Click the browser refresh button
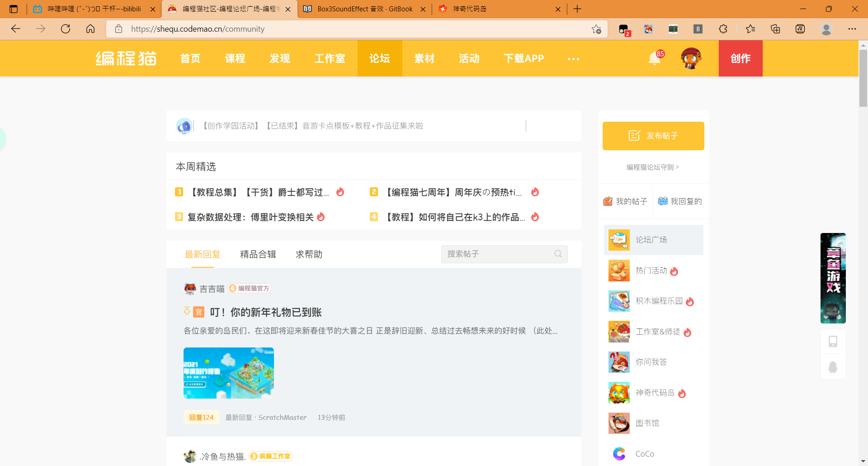 (66, 29)
